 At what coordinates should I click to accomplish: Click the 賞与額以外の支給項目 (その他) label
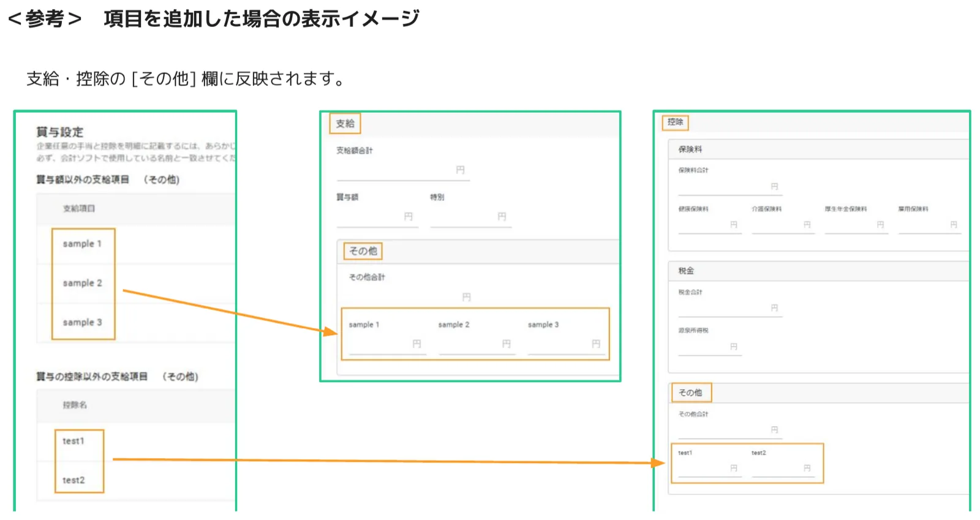108,179
